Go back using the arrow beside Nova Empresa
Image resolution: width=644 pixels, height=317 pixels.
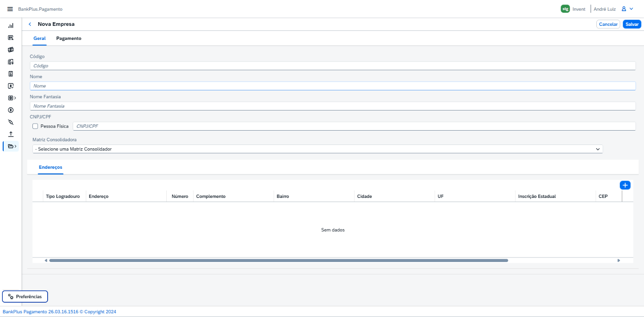(30, 24)
